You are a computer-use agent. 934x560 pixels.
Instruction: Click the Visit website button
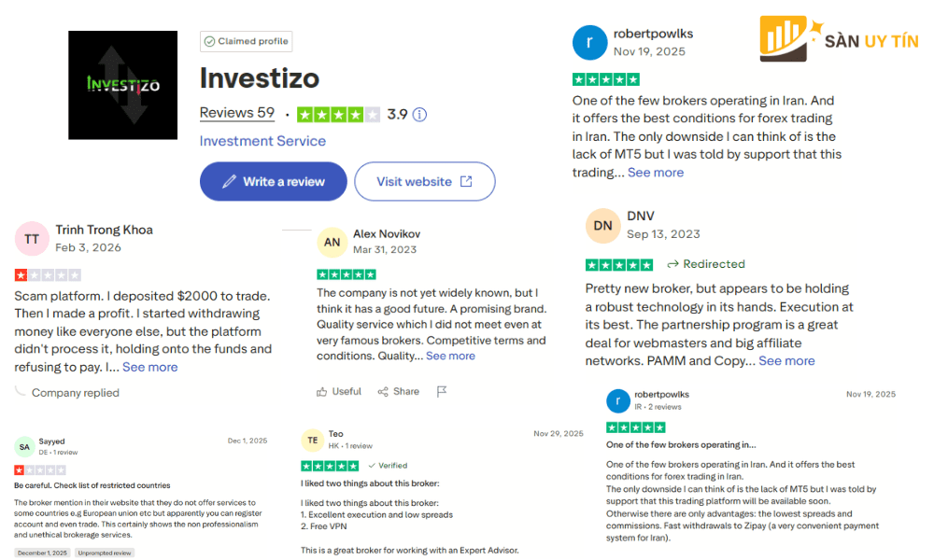[x=424, y=181]
